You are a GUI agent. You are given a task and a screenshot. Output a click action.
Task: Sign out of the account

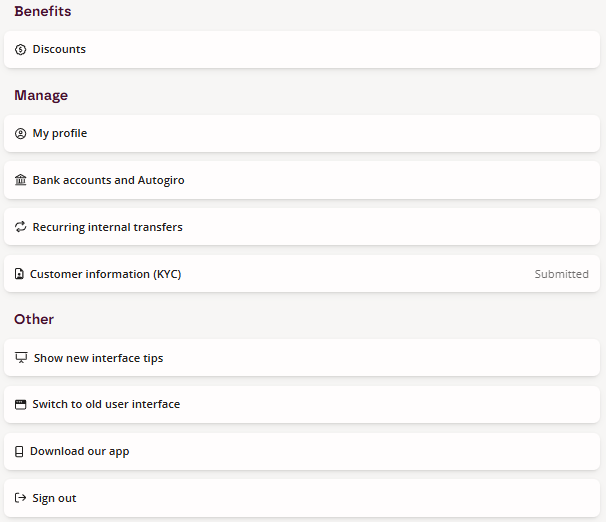302,498
